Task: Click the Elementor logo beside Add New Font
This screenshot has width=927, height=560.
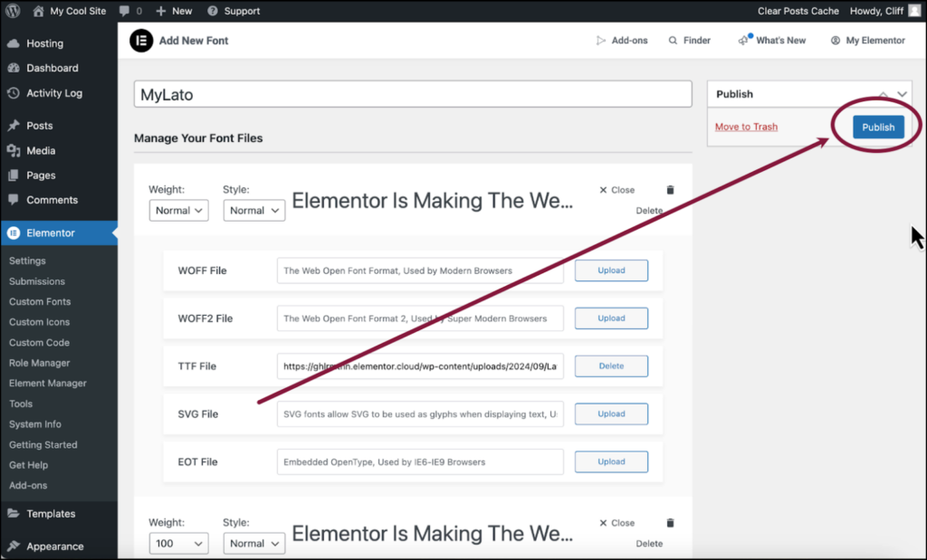Action: point(141,40)
